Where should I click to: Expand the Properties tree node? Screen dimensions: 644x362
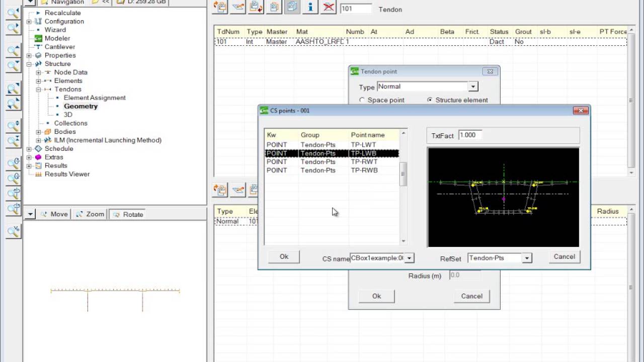coord(29,55)
